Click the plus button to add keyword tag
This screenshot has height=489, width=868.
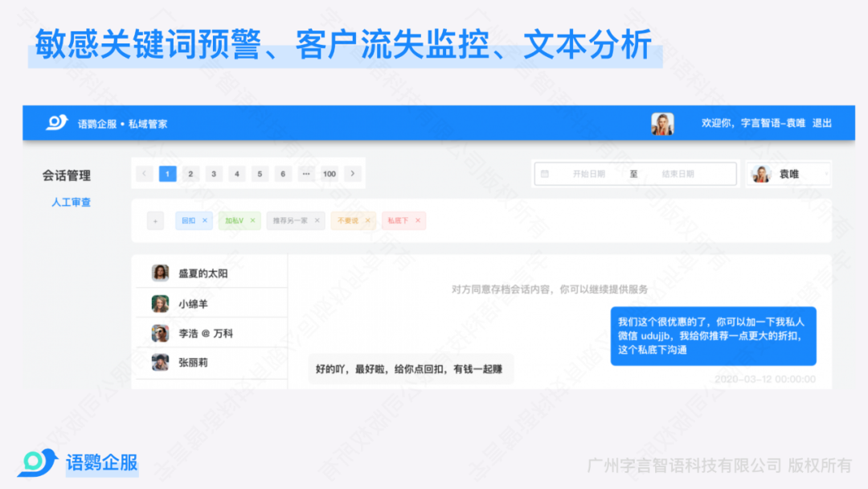[x=155, y=220]
